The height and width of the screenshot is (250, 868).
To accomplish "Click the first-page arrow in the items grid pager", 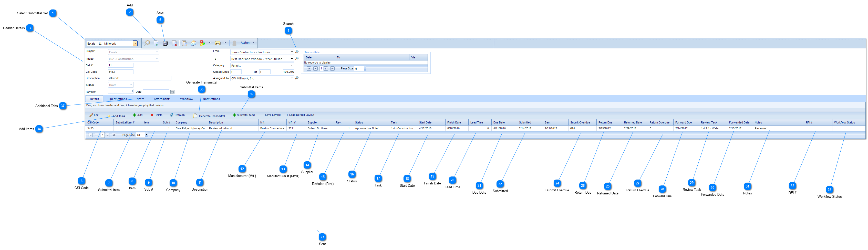I will 90,135.
